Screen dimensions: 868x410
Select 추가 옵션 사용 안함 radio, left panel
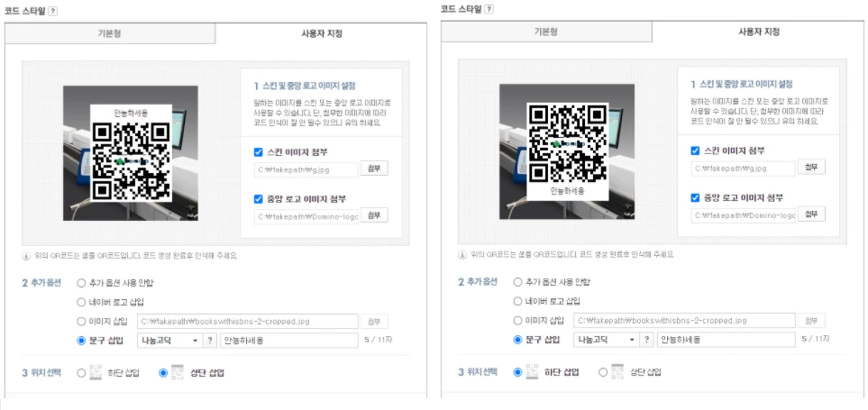coord(81,283)
